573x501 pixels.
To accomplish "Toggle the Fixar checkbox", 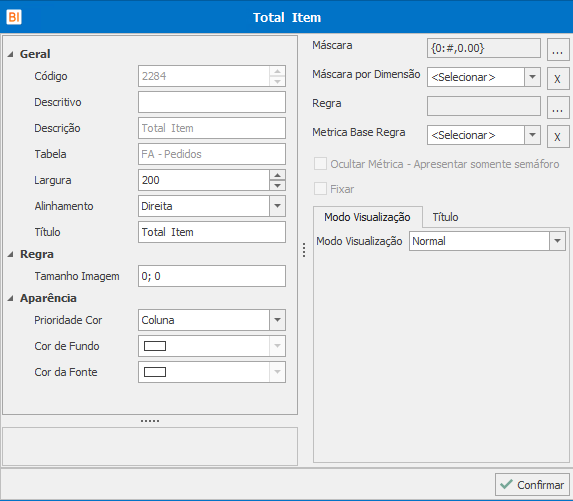I will (x=320, y=189).
